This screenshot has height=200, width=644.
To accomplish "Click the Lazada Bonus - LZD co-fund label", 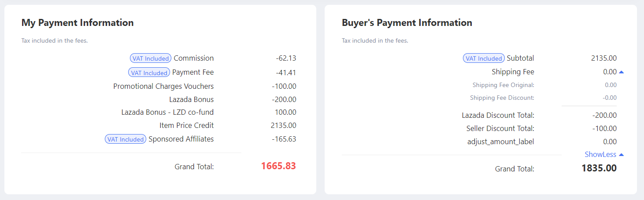I will coord(167,112).
